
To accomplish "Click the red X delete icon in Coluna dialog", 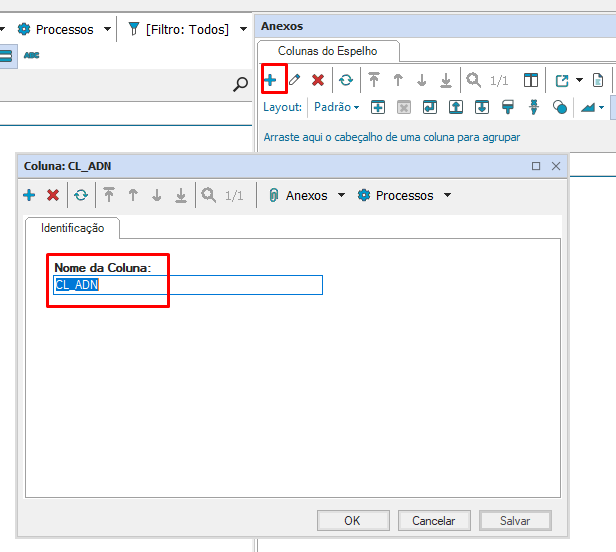I will click(53, 196).
